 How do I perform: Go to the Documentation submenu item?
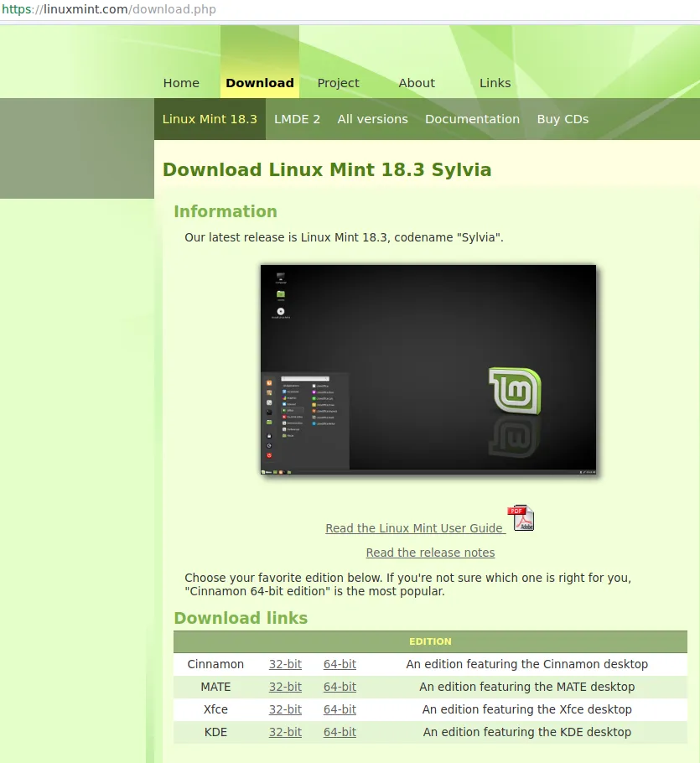point(472,119)
